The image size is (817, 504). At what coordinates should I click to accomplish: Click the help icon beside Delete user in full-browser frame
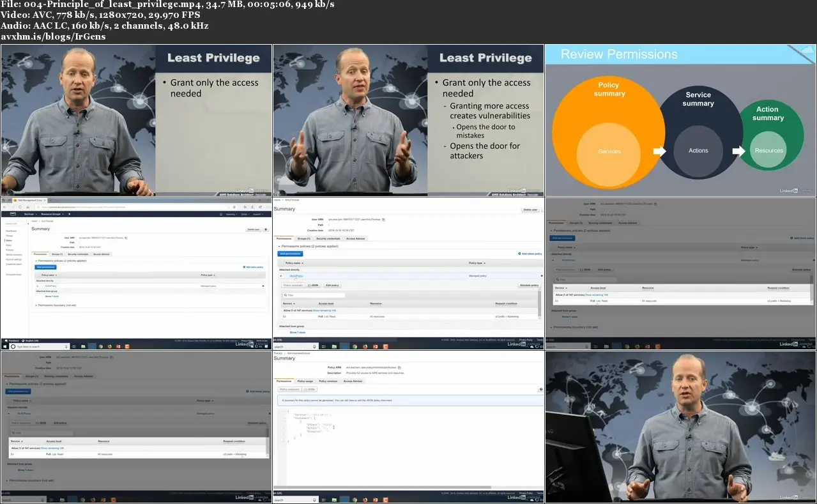(x=266, y=229)
